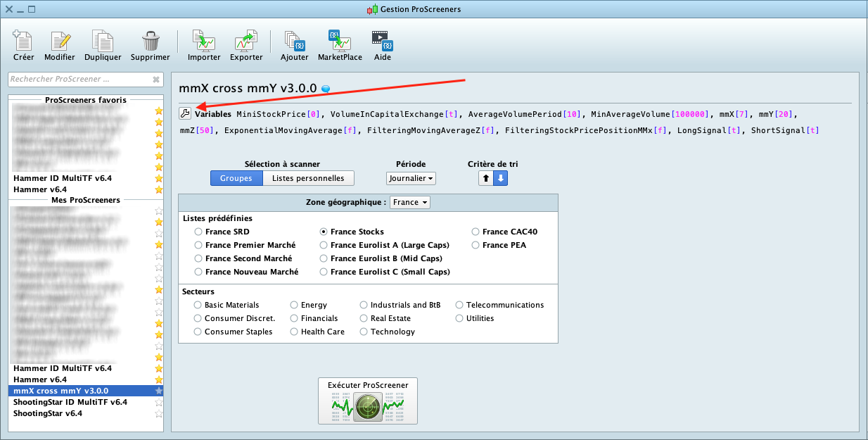The height and width of the screenshot is (440, 868).
Task: Click the wrench Variables settings icon
Action: [x=186, y=113]
